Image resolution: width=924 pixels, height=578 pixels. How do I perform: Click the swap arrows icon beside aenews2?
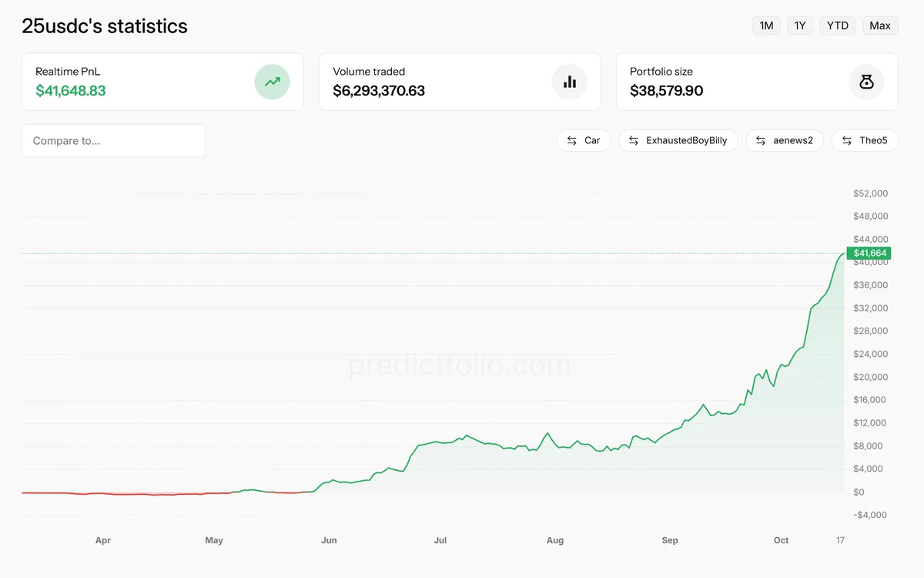coord(761,140)
